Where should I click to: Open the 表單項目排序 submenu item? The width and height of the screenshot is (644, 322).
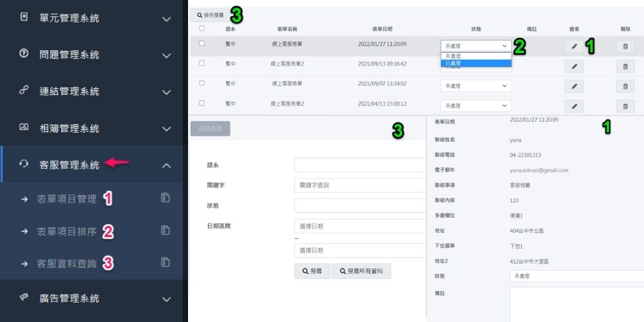click(x=66, y=231)
